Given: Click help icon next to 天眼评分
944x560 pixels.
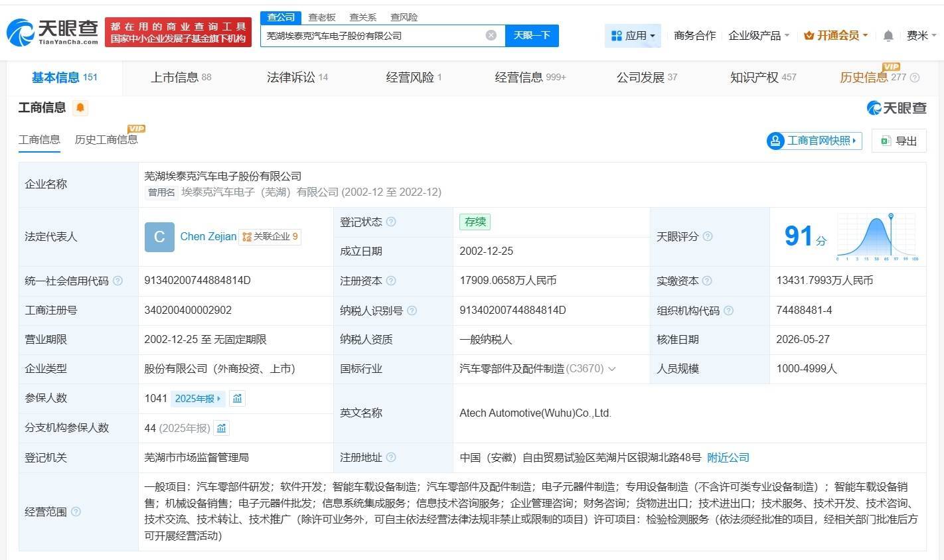Looking at the screenshot, I should click(x=708, y=236).
